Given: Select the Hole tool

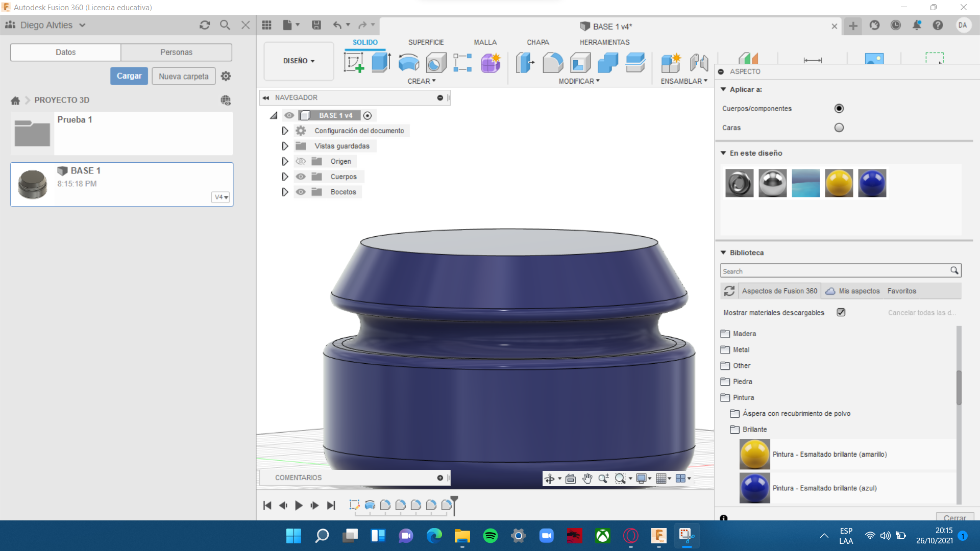Looking at the screenshot, I should (x=436, y=63).
